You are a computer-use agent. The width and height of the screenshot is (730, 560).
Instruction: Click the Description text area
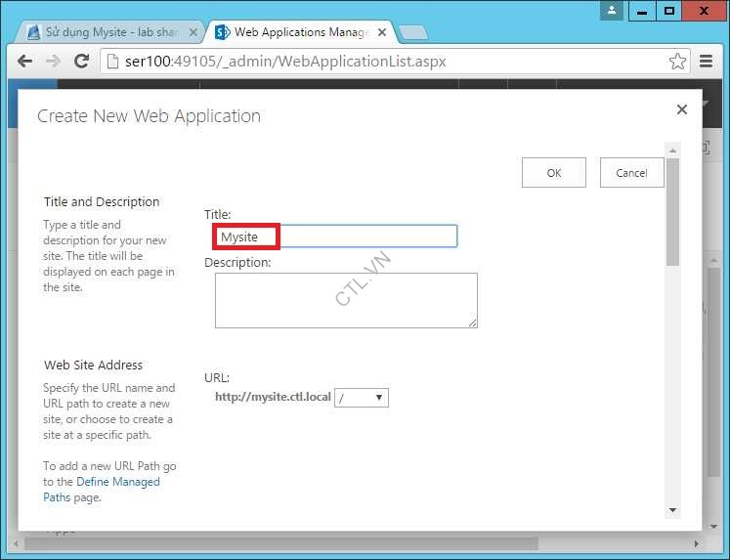tap(346, 300)
